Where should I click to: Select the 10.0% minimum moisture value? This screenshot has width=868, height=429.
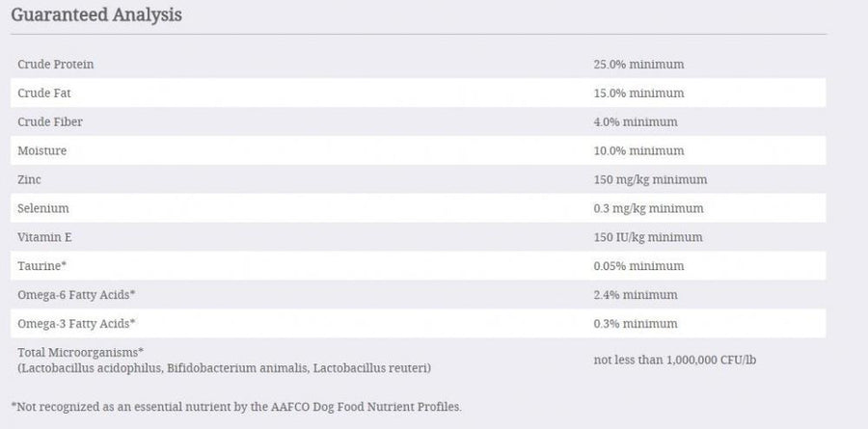(x=638, y=150)
